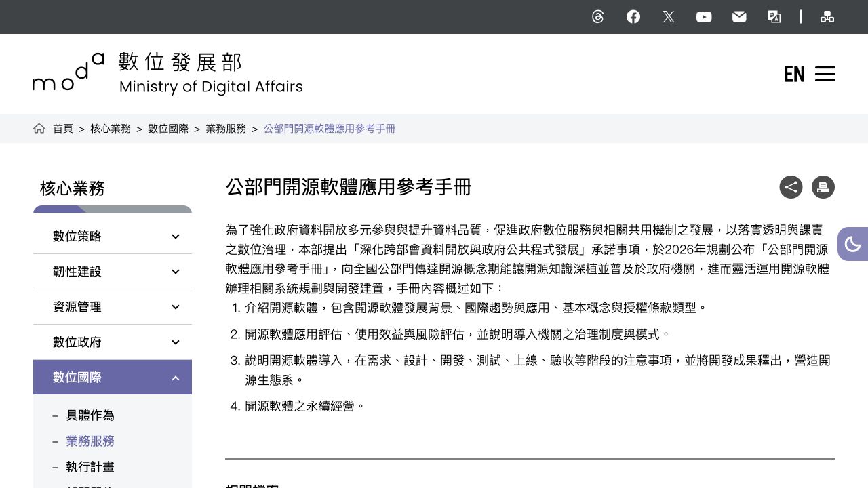Select 數位政府 sidebar menu item
868x488 pixels.
pos(113,342)
